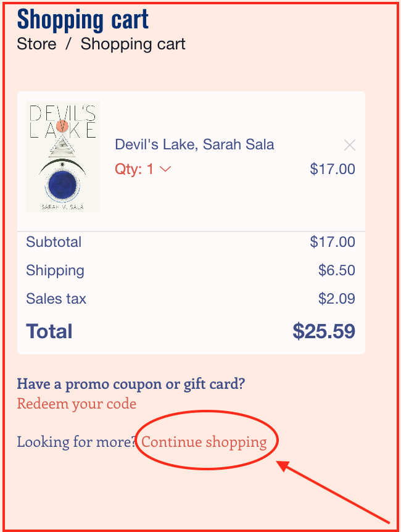Viewport: 401px width, 532px height.
Task: Click the Subtotal label
Action: [x=54, y=242]
